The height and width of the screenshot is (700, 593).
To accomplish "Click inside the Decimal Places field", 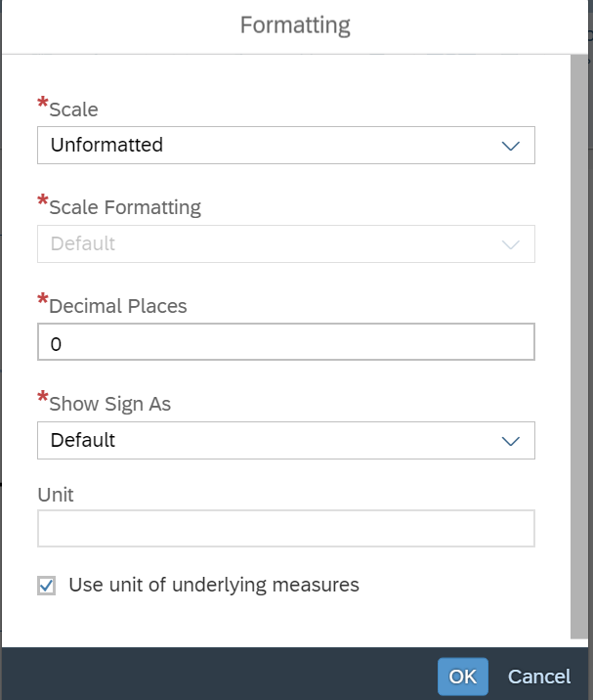I will (x=286, y=341).
